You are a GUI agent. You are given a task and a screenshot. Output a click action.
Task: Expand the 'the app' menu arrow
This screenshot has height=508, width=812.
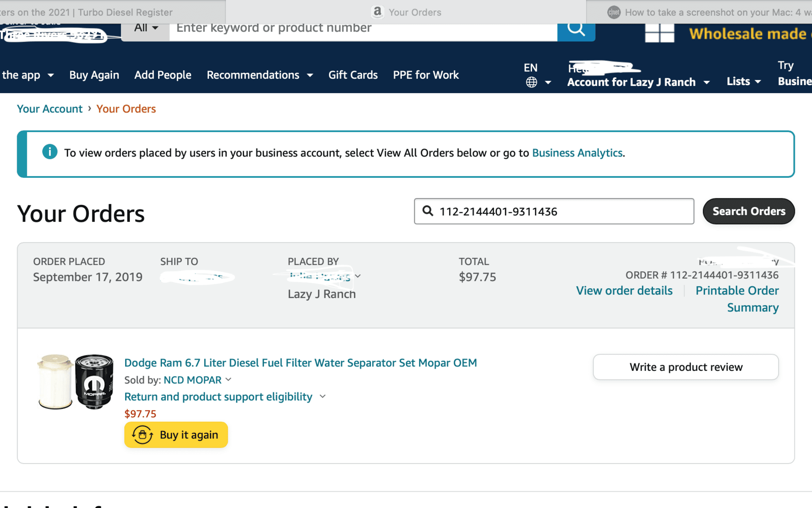51,75
